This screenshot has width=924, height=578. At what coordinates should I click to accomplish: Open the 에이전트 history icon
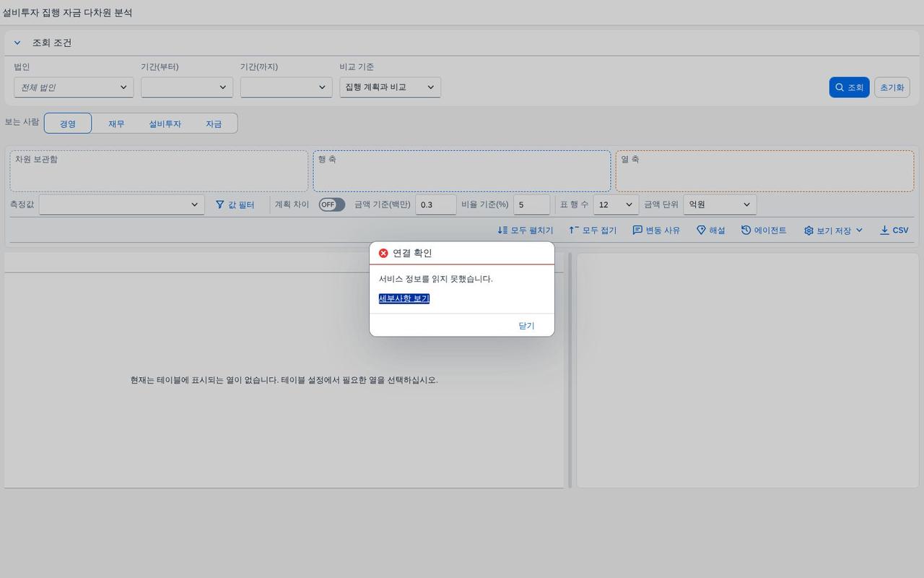(746, 230)
